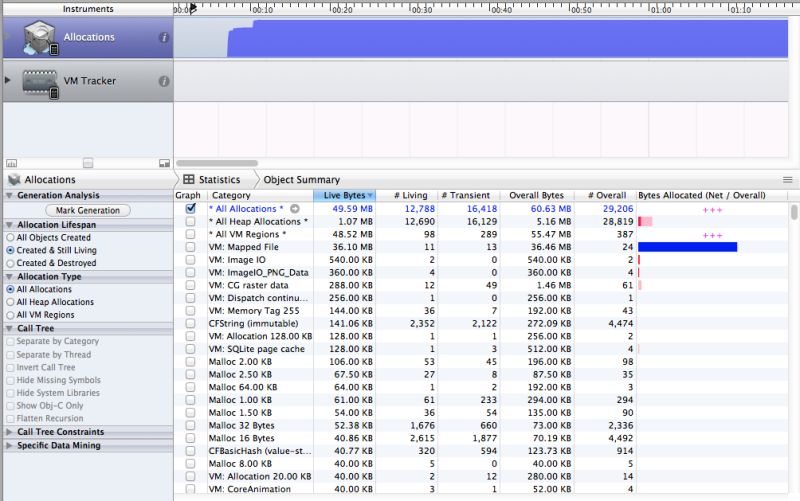Select the Malloc 2.00 KB row
The image size is (800, 501).
click(481, 362)
